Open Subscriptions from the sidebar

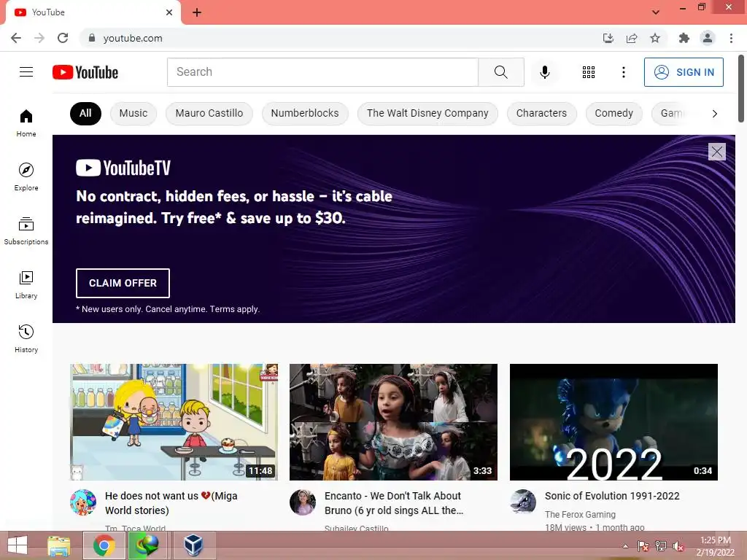tap(26, 230)
